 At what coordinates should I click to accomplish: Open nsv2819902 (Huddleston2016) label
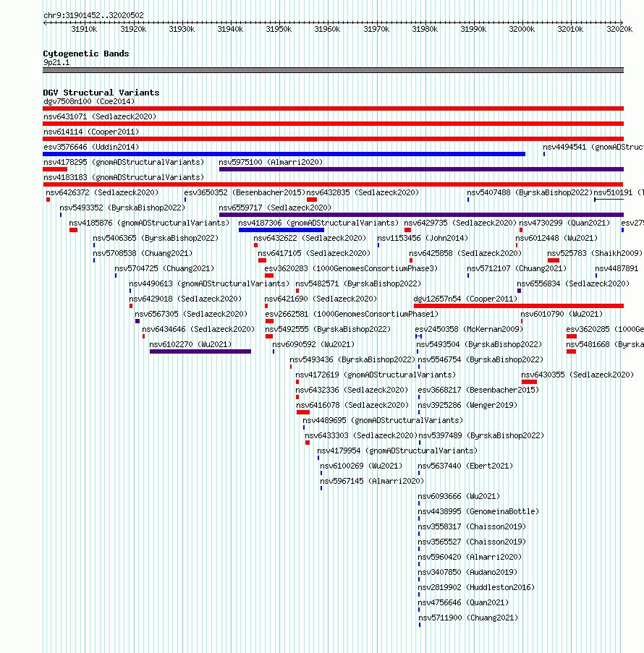tap(476, 588)
